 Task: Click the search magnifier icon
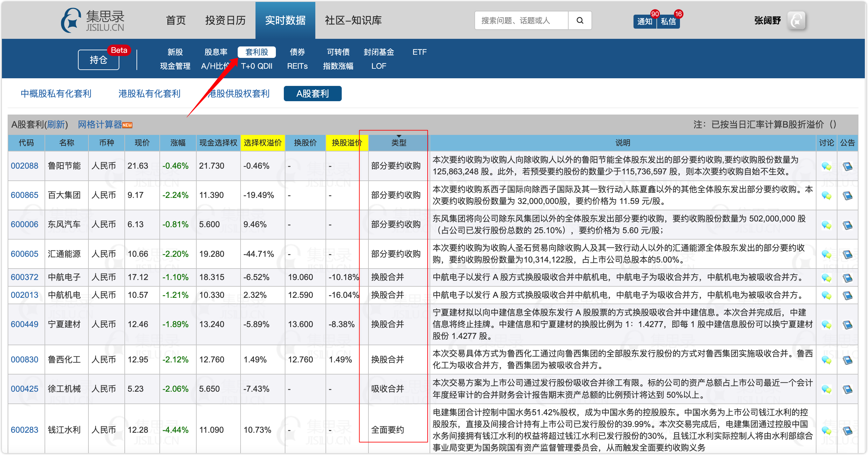579,21
